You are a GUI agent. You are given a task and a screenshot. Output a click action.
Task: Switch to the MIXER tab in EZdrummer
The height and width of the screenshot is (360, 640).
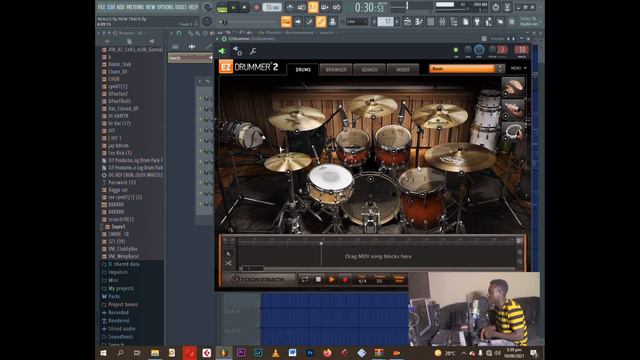click(403, 69)
